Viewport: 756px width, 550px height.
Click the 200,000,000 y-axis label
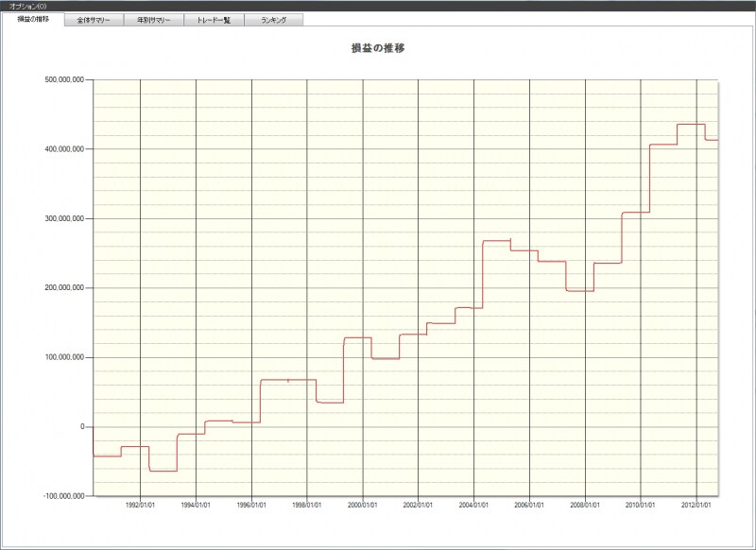pos(64,288)
